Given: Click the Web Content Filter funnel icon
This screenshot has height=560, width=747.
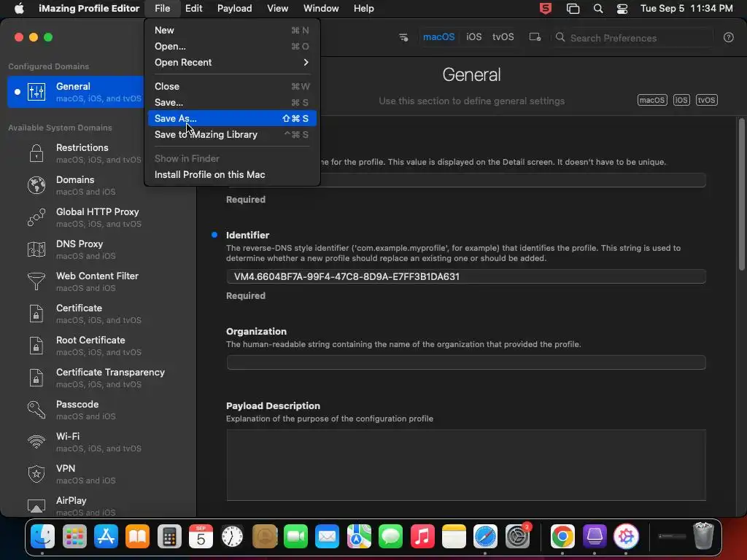Looking at the screenshot, I should tap(36, 281).
